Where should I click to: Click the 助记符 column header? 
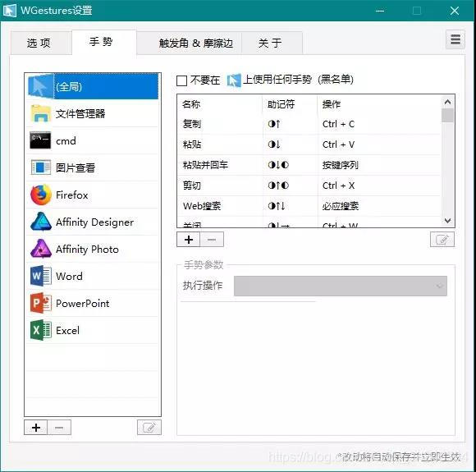pos(281,104)
